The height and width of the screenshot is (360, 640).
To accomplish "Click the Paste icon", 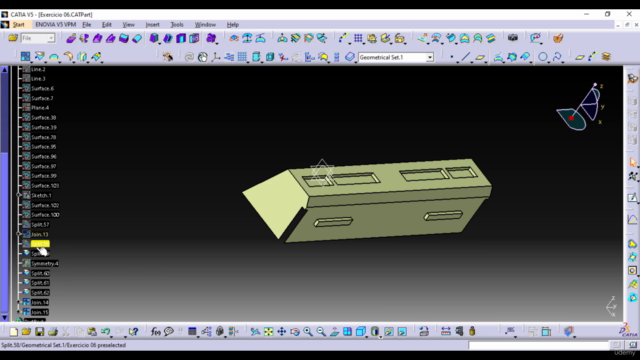I will [92, 331].
